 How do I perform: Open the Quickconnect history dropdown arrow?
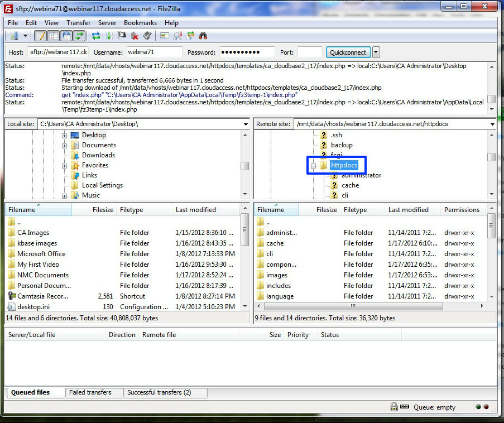(376, 52)
